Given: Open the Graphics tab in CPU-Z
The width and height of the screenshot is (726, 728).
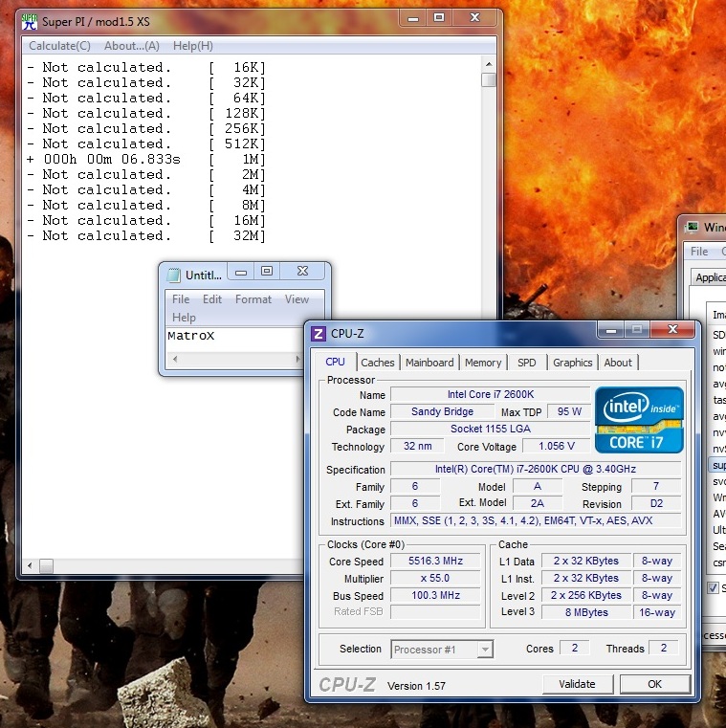Looking at the screenshot, I should (572, 363).
